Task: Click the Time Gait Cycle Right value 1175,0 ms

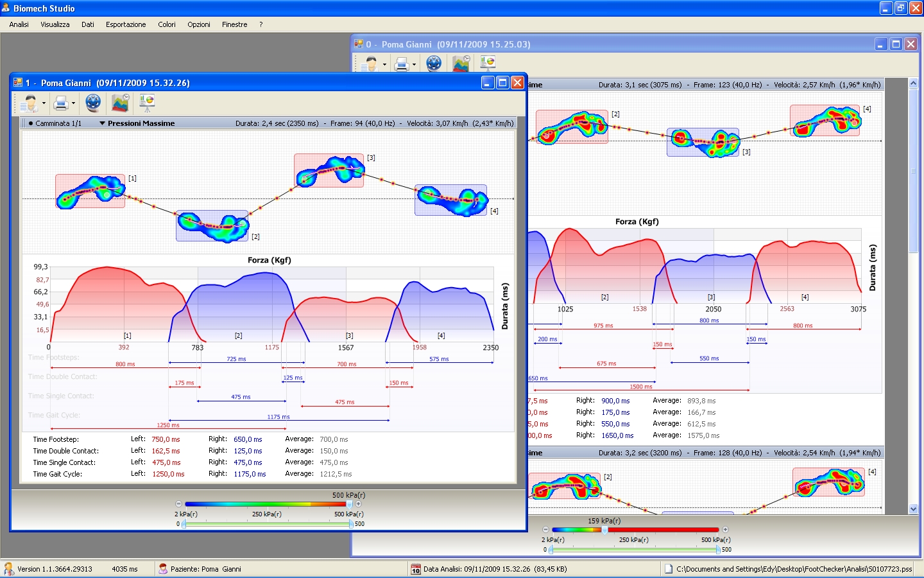Action: [x=250, y=474]
